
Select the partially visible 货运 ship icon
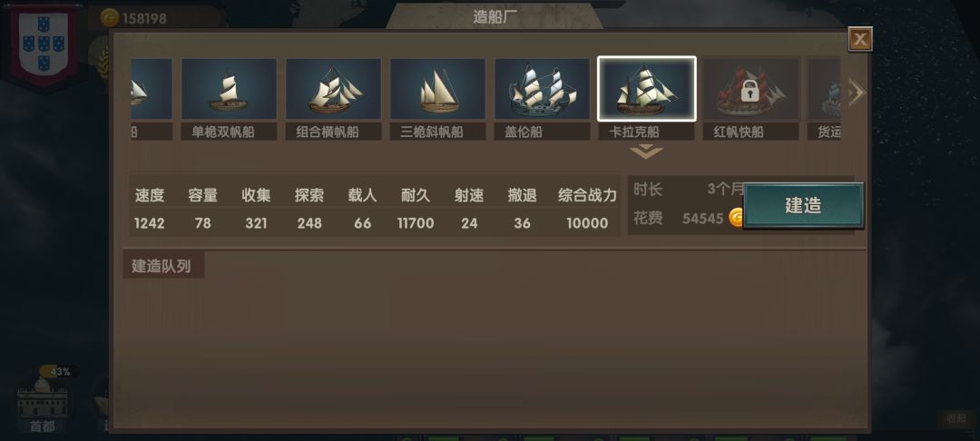824,89
